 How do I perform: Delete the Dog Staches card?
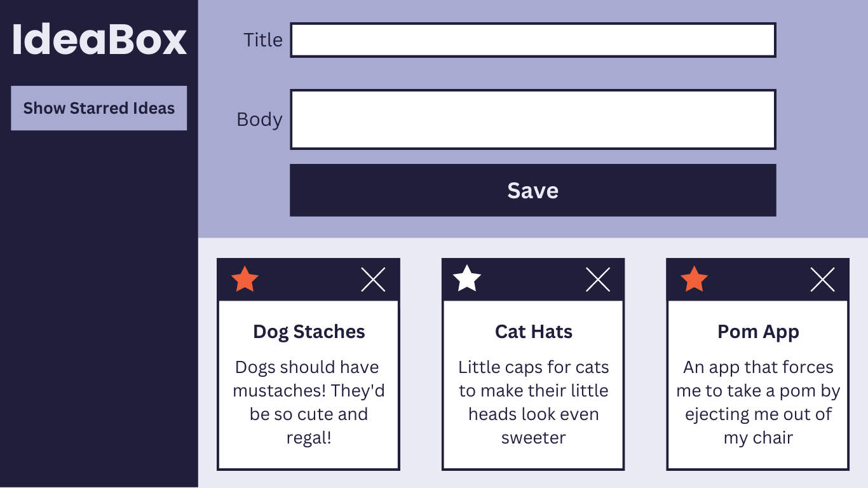click(x=373, y=280)
